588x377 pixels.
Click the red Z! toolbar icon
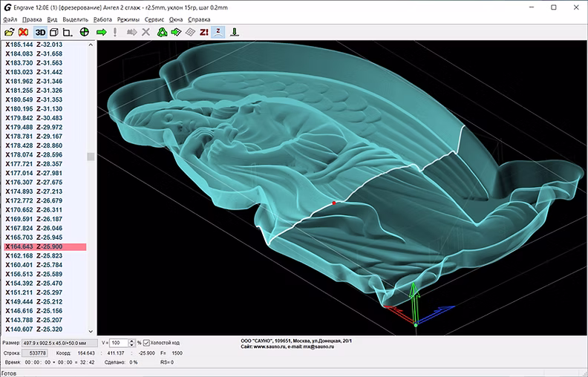(204, 33)
